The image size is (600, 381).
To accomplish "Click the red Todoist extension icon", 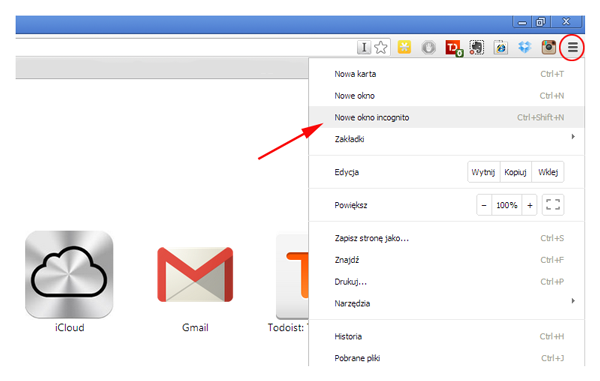I will 453,48.
